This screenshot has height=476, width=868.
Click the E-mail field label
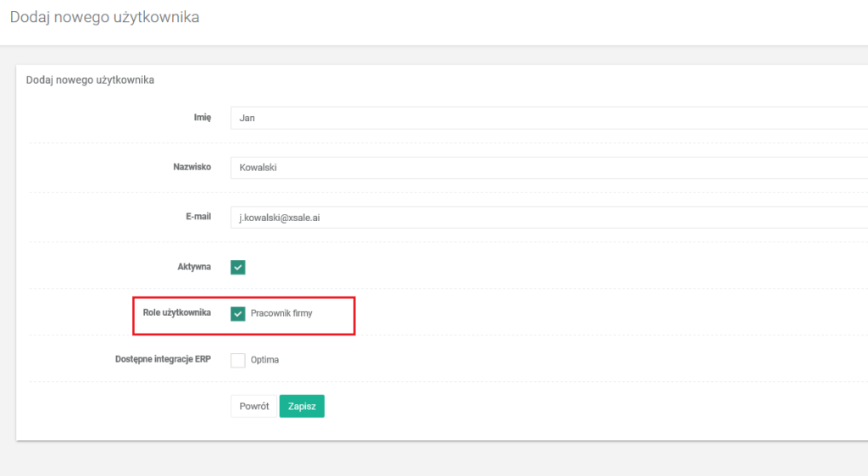click(x=198, y=218)
